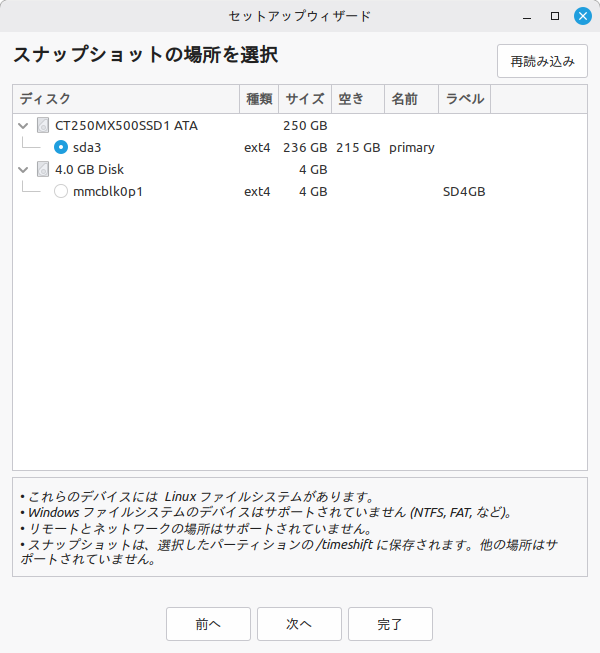The image size is (600, 653).
Task: Minimize the setup wizard window
Action: click(x=529, y=16)
